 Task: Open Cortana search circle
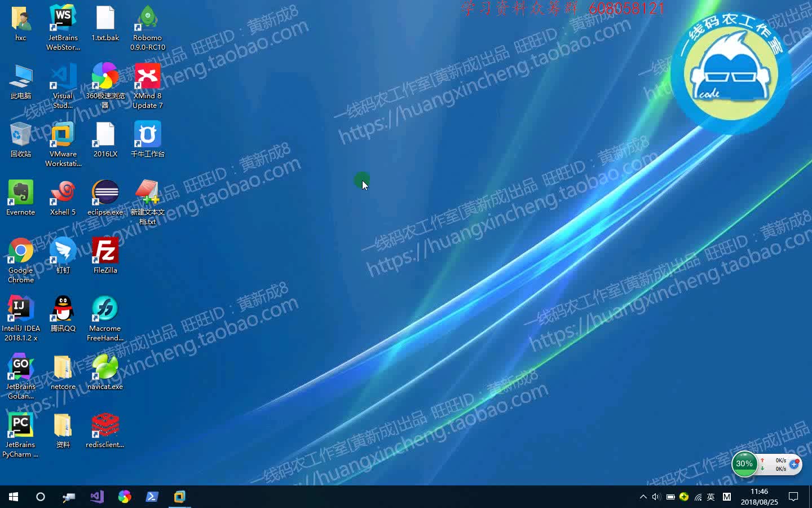point(41,497)
